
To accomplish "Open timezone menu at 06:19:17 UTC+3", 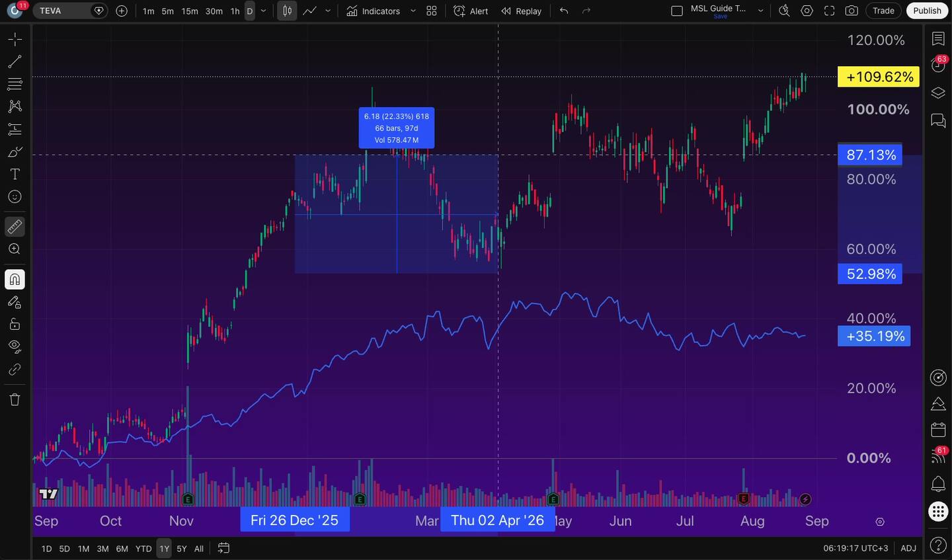I will [x=855, y=548].
